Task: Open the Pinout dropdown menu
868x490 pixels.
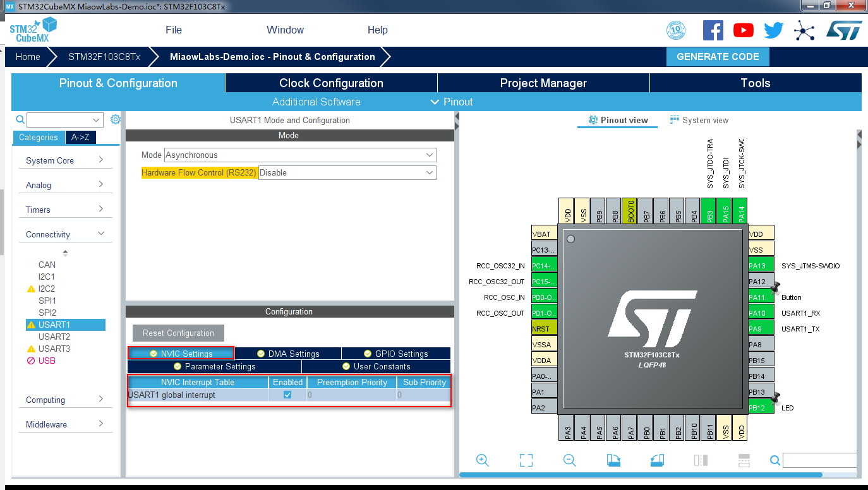Action: (x=452, y=102)
